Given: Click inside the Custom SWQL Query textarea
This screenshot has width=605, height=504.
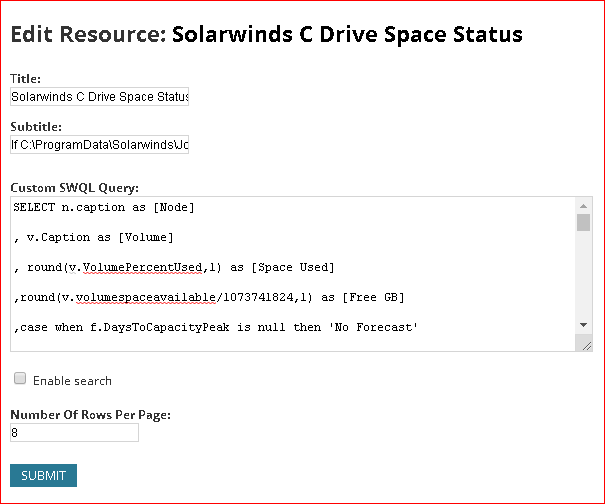Looking at the screenshot, I should pos(293,274).
